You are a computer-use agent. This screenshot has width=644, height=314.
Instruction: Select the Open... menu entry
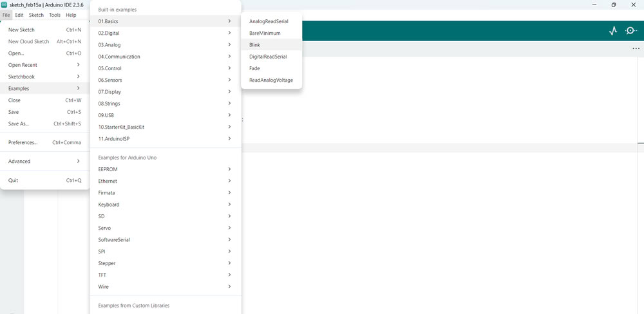coord(45,53)
